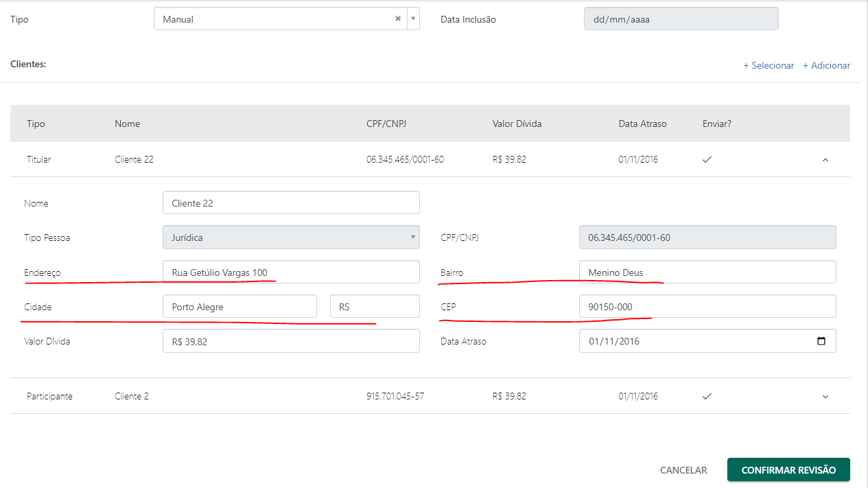
Task: Clear the Manual selection in Tipo
Action: tap(398, 19)
